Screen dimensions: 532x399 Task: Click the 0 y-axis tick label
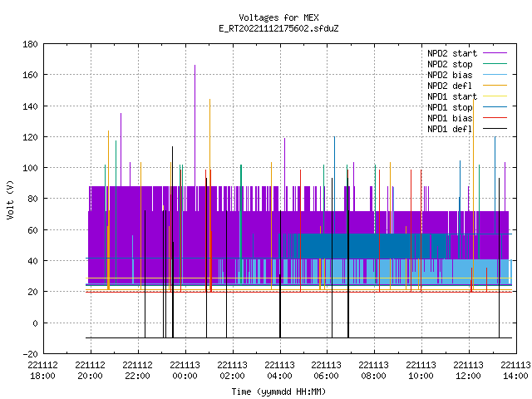35,323
